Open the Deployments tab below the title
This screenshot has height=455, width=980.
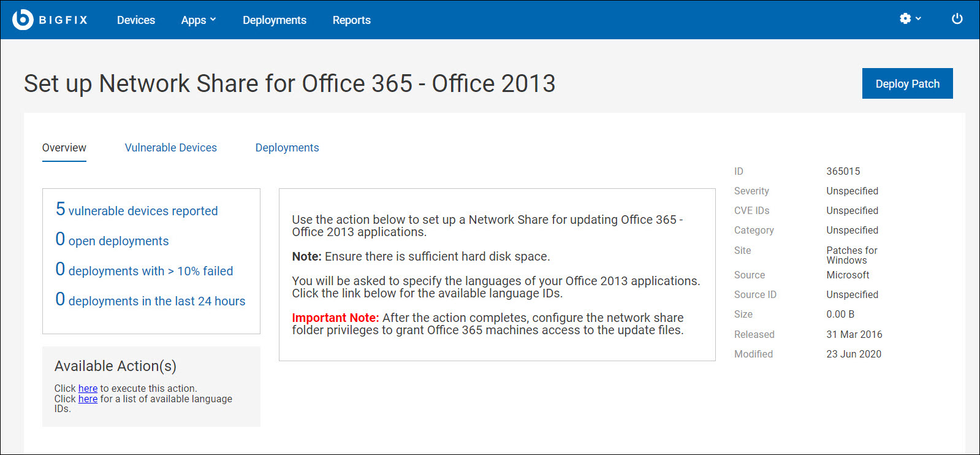(x=287, y=148)
